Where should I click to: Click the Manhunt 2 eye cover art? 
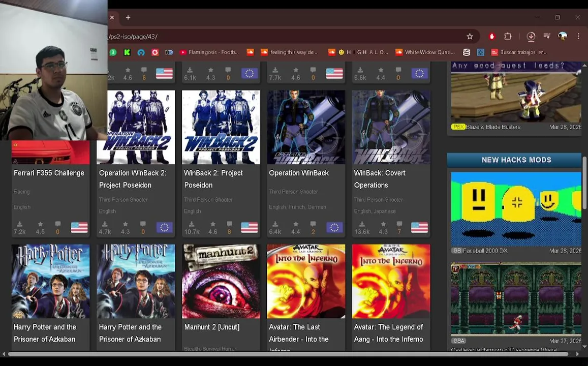click(x=221, y=281)
